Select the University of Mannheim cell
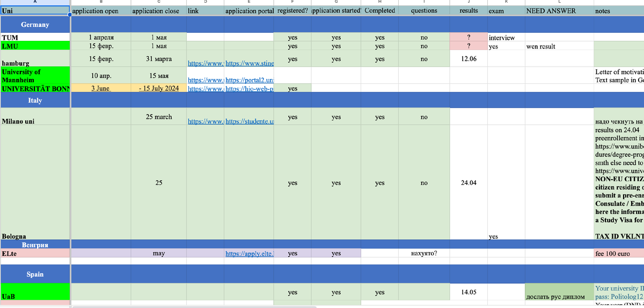 [35, 75]
